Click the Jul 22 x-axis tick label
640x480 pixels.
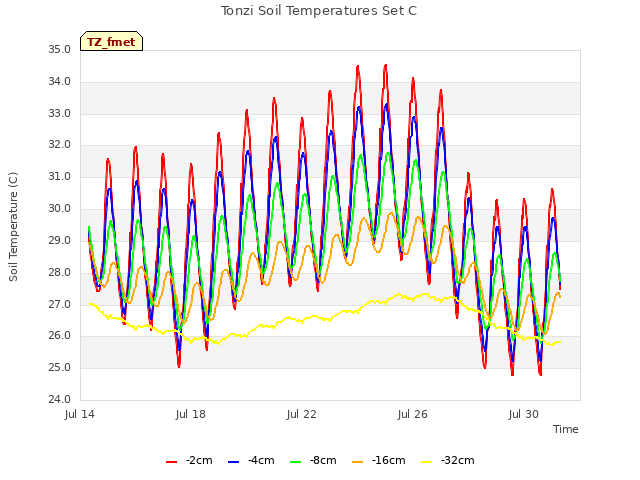pyautogui.click(x=302, y=414)
